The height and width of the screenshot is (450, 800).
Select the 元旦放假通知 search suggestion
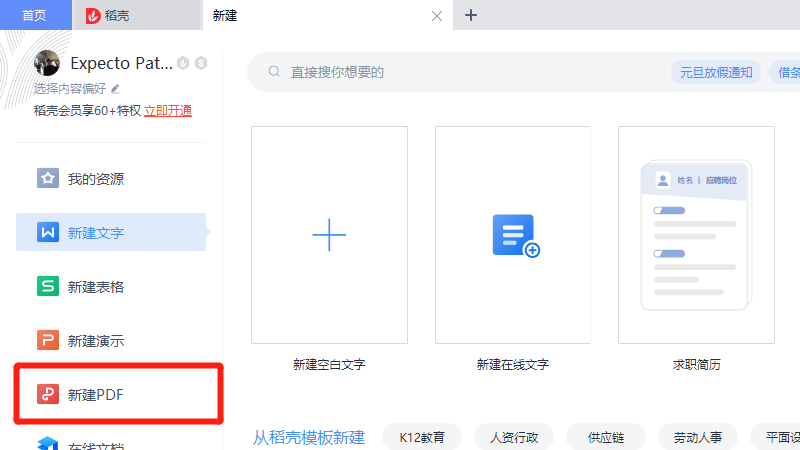click(x=716, y=72)
